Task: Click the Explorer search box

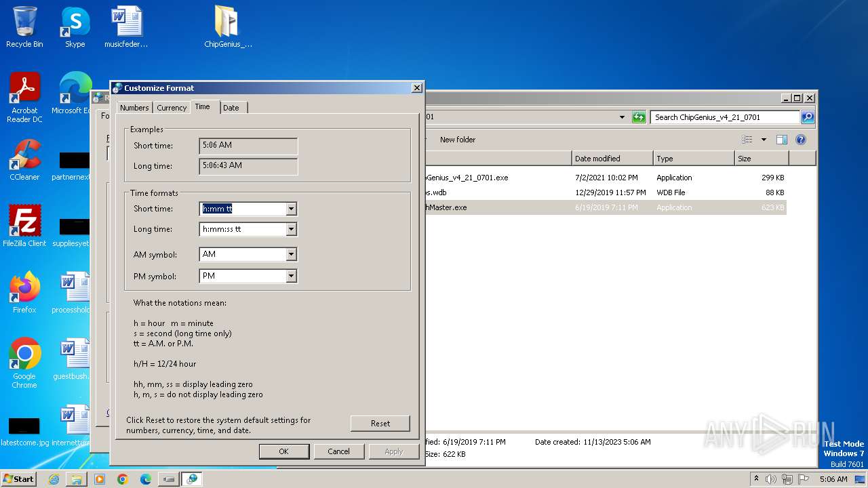Action: tap(725, 117)
